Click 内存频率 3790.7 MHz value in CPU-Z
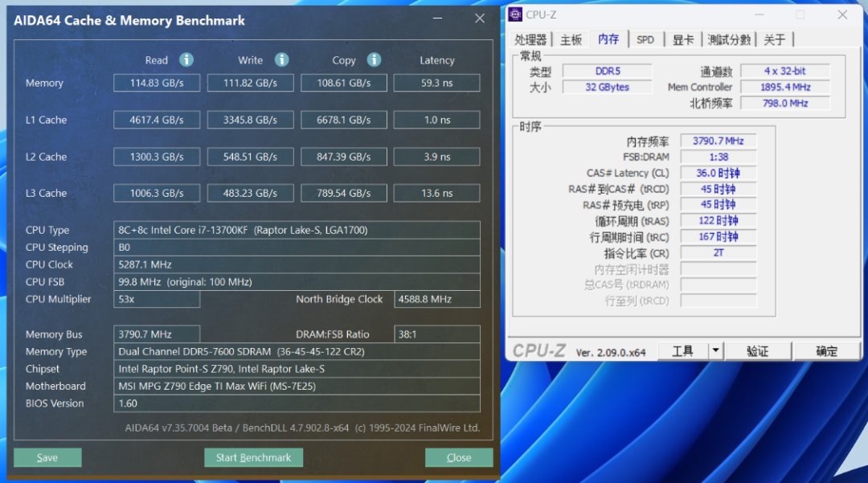Image resolution: width=868 pixels, height=483 pixels. point(718,141)
